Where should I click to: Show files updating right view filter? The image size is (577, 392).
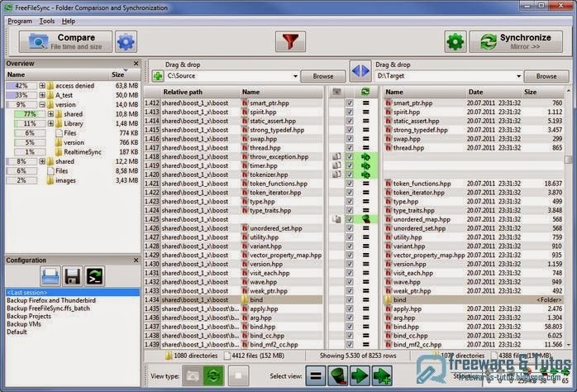360,375
